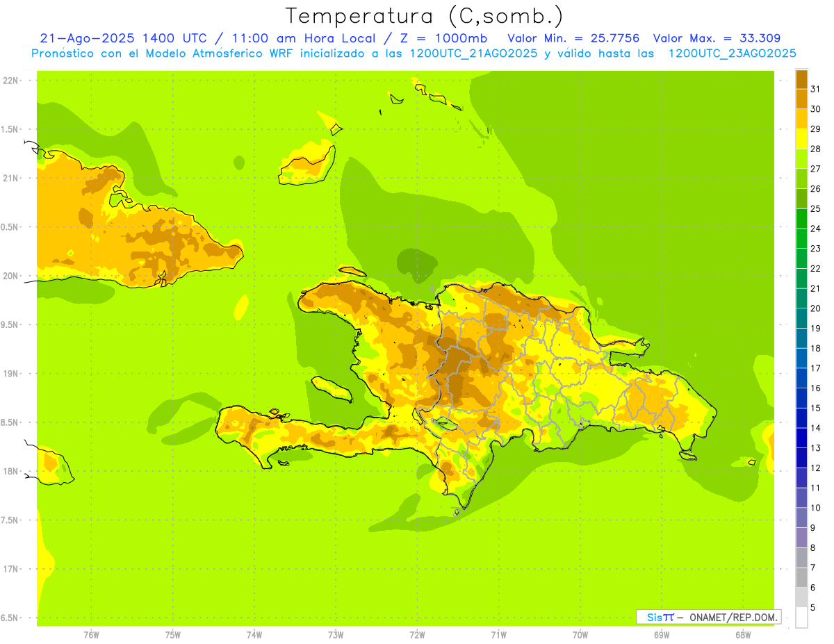Viewport: 834px width, 644px height.
Task: Click the "1.5N" latitude label
Action: [x=10, y=129]
